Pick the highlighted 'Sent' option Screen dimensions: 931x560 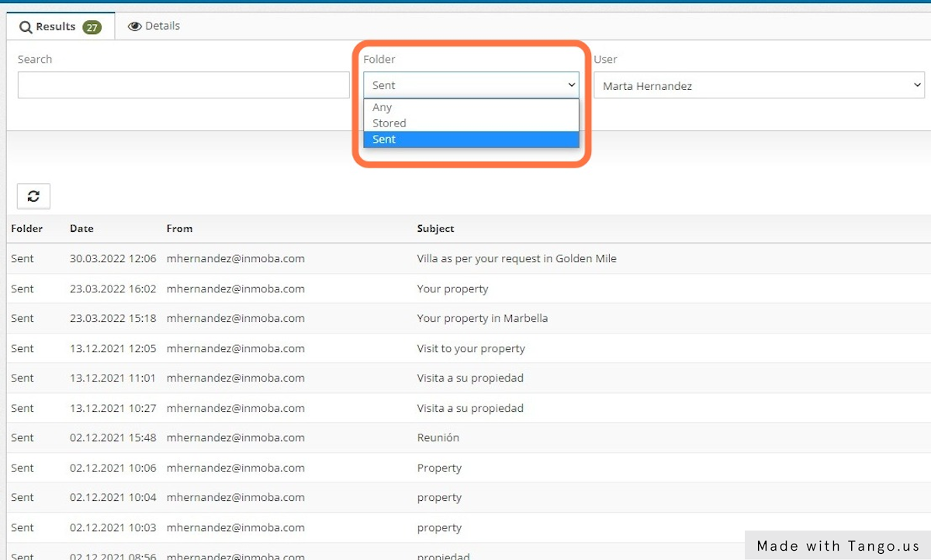click(x=384, y=140)
